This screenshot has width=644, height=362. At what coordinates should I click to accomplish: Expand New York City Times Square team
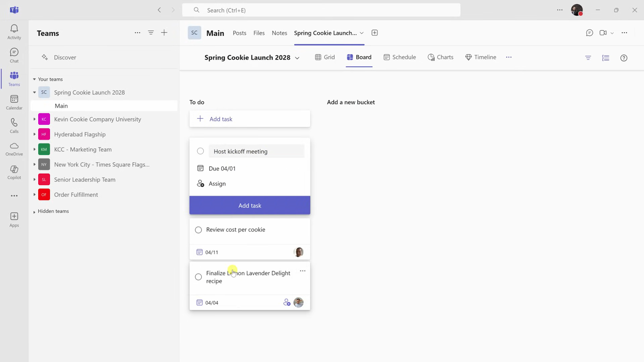pyautogui.click(x=34, y=165)
